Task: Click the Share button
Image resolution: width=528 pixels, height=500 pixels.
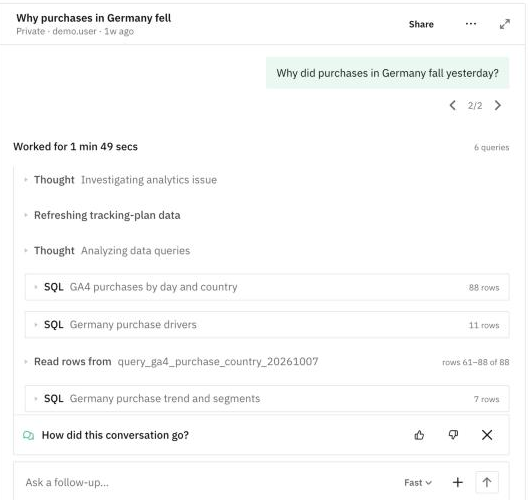Action: pyautogui.click(x=421, y=24)
